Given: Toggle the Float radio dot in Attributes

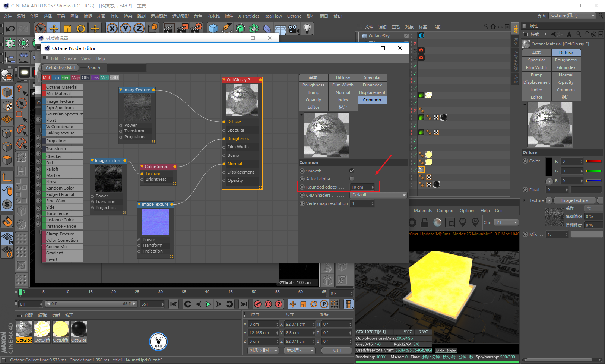Looking at the screenshot, I should point(525,190).
